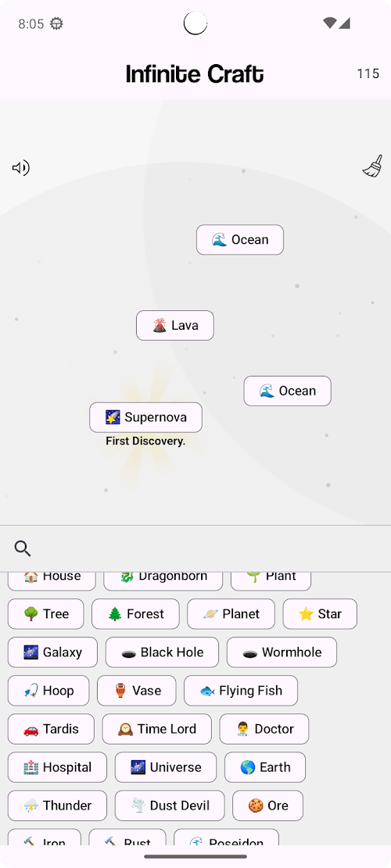Image resolution: width=391 pixels, height=868 pixels.
Task: Click the Vase element
Action: coord(137,691)
